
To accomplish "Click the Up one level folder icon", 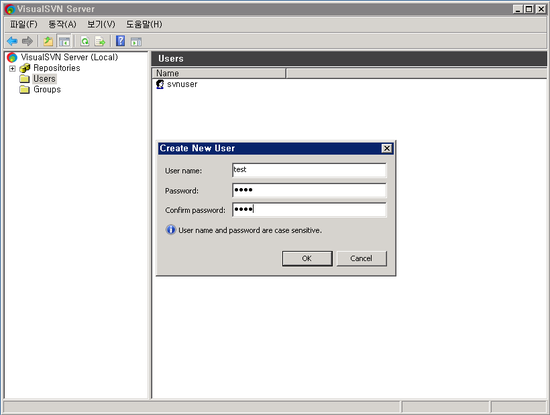I will coord(48,41).
